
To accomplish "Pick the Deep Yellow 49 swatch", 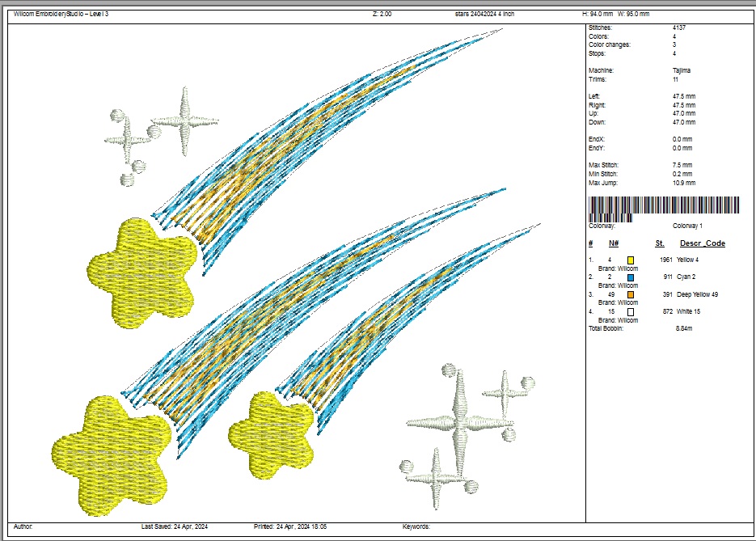I will click(x=630, y=294).
